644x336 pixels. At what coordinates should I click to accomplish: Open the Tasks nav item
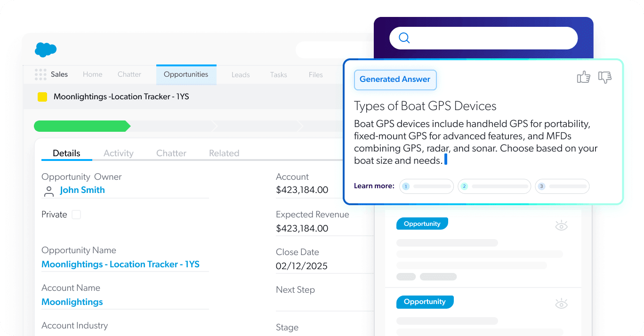[x=279, y=75]
